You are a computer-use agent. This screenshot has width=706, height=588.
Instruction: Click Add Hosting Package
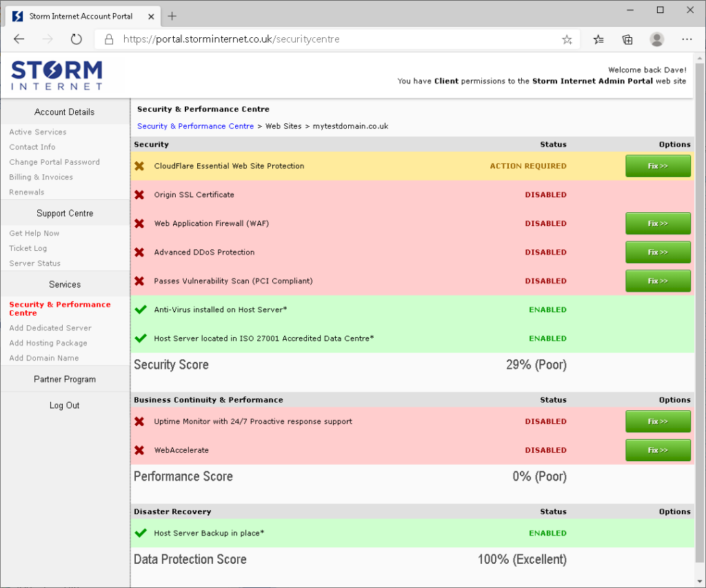[48, 343]
